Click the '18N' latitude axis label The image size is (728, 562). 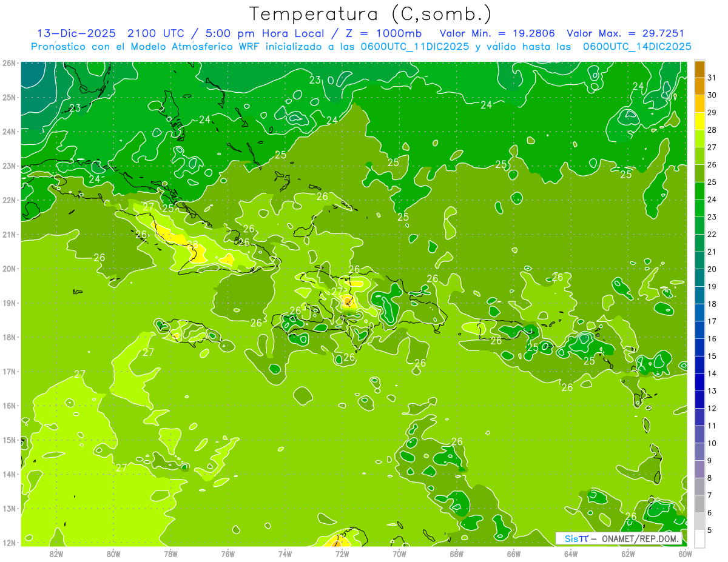9,337
